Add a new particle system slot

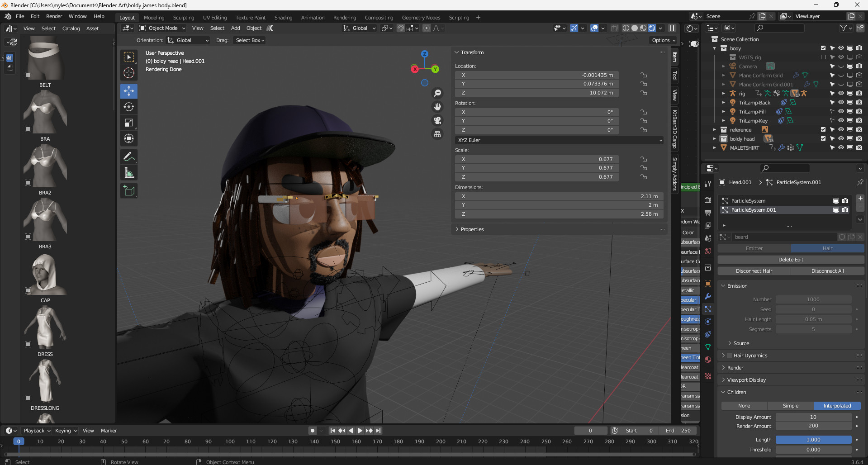coord(860,199)
